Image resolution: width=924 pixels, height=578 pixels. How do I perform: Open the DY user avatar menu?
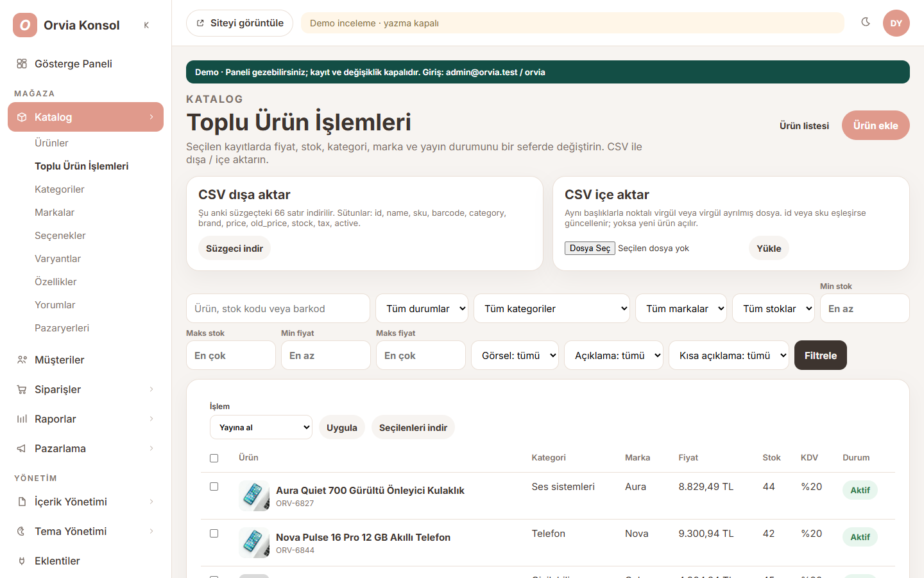896,23
